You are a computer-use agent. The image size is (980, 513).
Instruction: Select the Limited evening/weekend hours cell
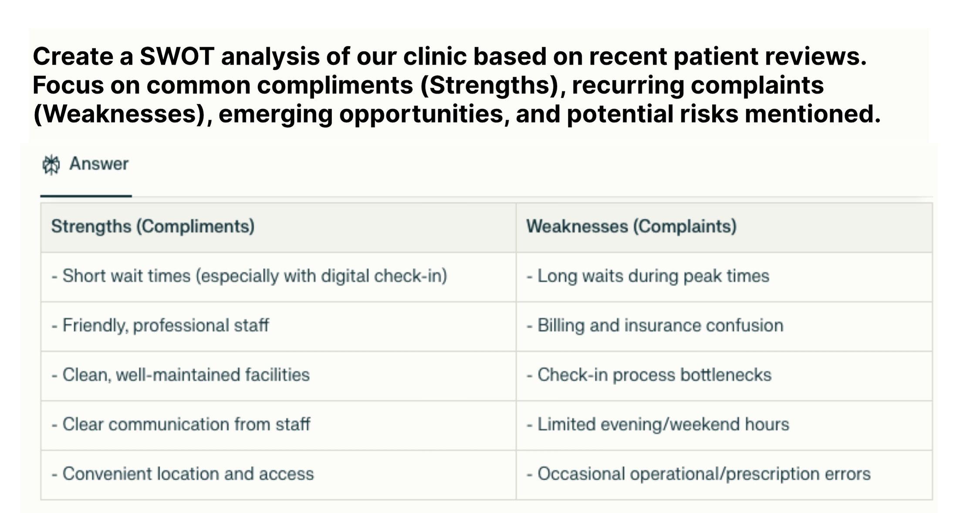pos(724,425)
